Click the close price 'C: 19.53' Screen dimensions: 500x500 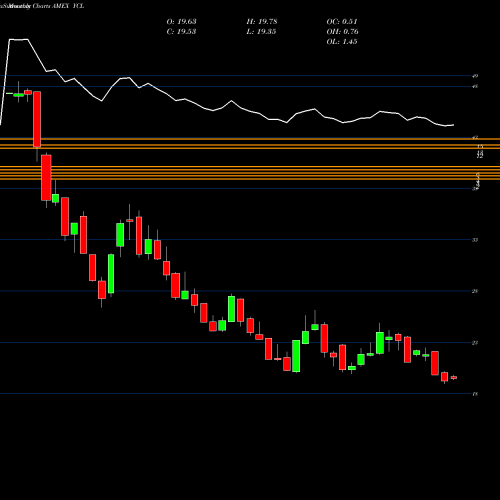point(181,32)
